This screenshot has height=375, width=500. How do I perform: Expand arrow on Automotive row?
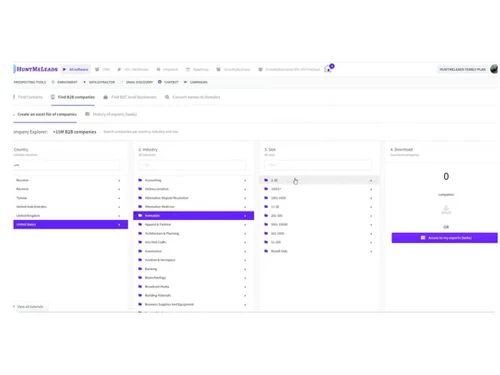[245, 251]
